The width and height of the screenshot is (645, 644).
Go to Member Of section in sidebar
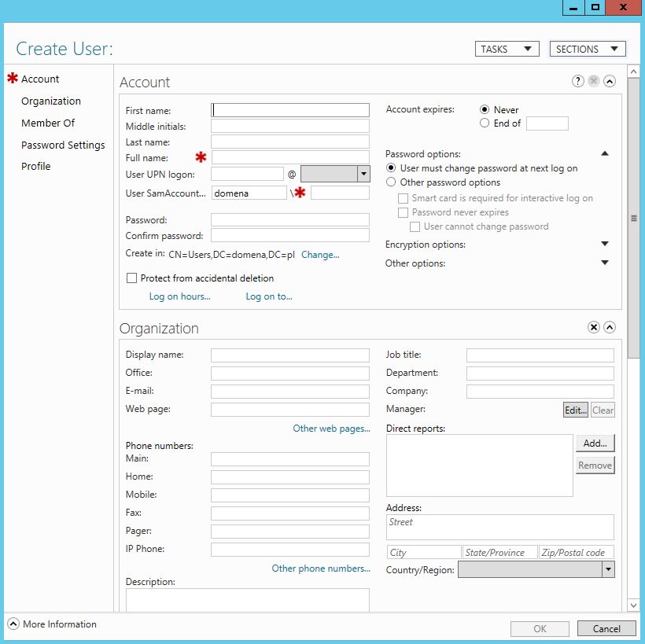(48, 123)
